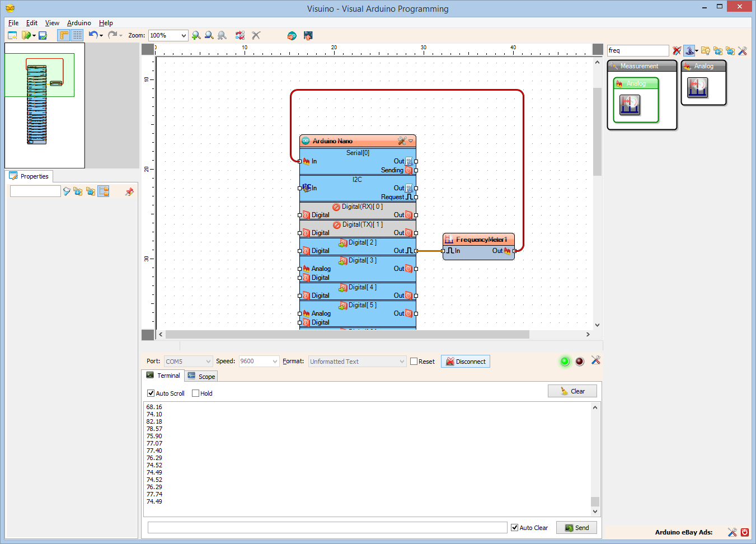
Task: Click the Disconnect button
Action: [465, 361]
